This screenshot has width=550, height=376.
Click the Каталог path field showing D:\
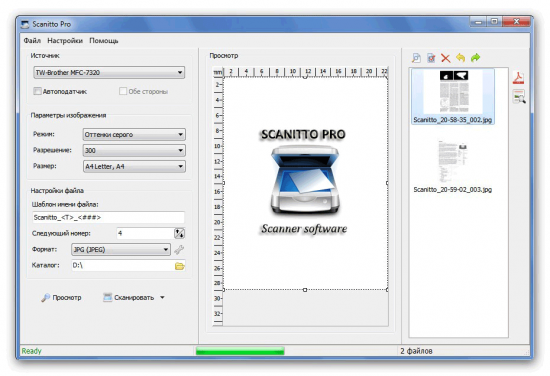[x=122, y=266]
